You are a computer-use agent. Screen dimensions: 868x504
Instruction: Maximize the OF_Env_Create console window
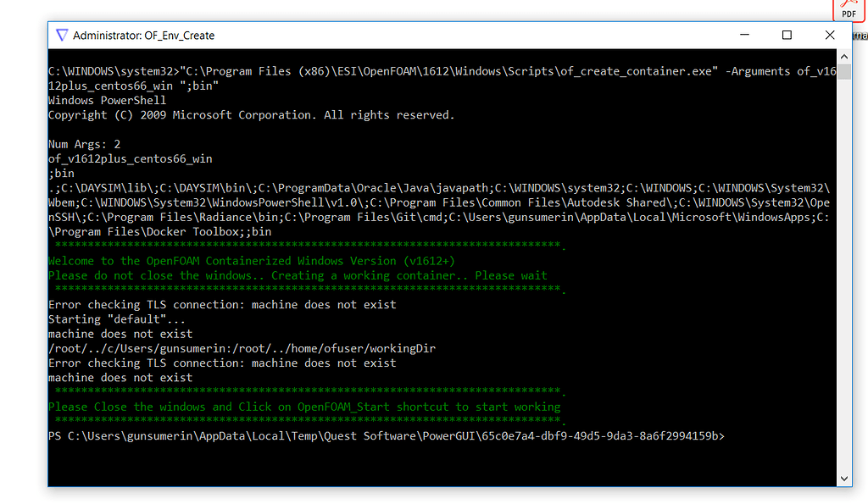(x=787, y=36)
